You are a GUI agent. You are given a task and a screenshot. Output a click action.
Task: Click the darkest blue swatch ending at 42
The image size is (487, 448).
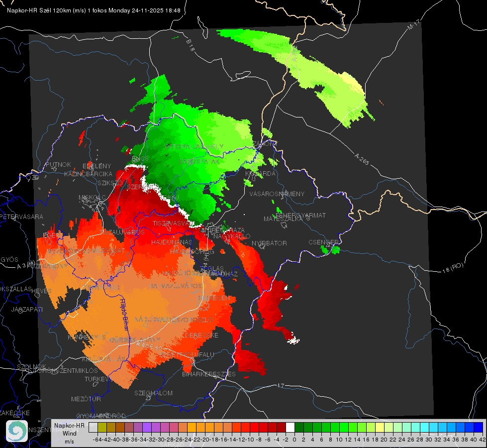pyautogui.click(x=479, y=427)
